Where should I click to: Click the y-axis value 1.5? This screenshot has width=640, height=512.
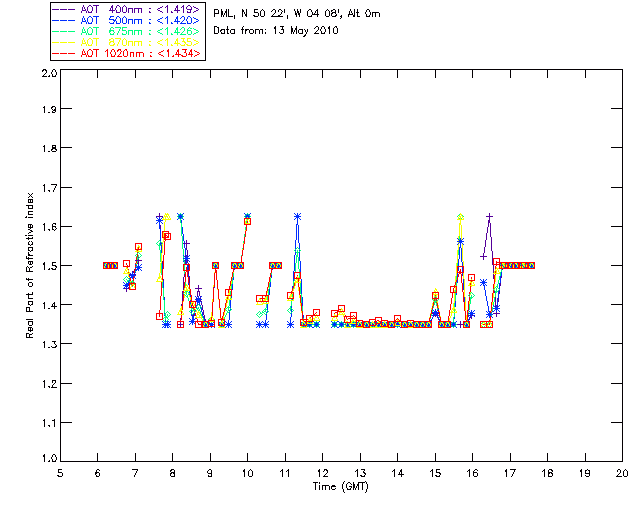pos(49,266)
